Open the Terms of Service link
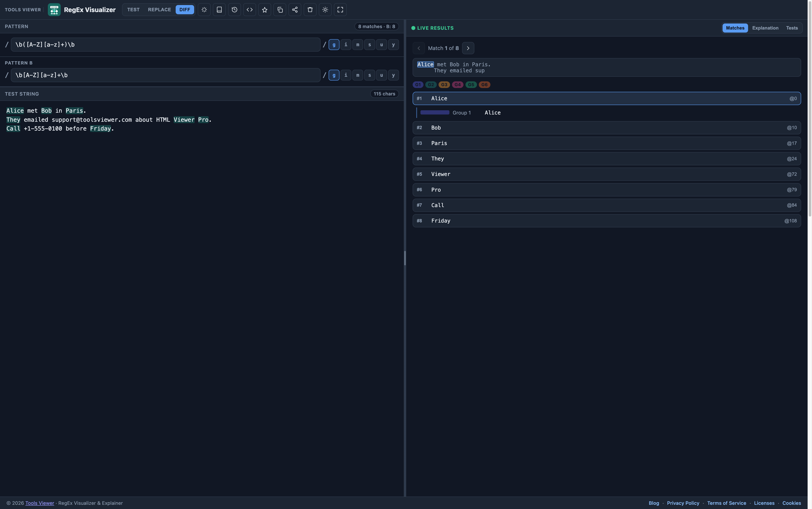 726,503
